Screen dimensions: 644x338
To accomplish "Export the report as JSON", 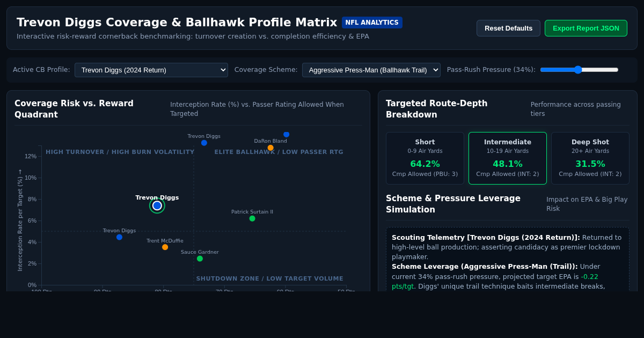I will point(586,28).
